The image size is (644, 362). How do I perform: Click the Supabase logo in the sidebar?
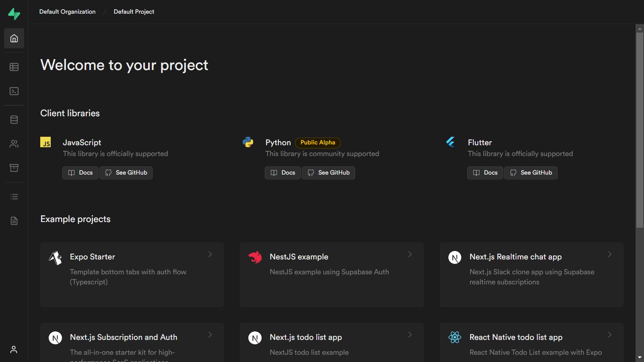click(x=14, y=14)
